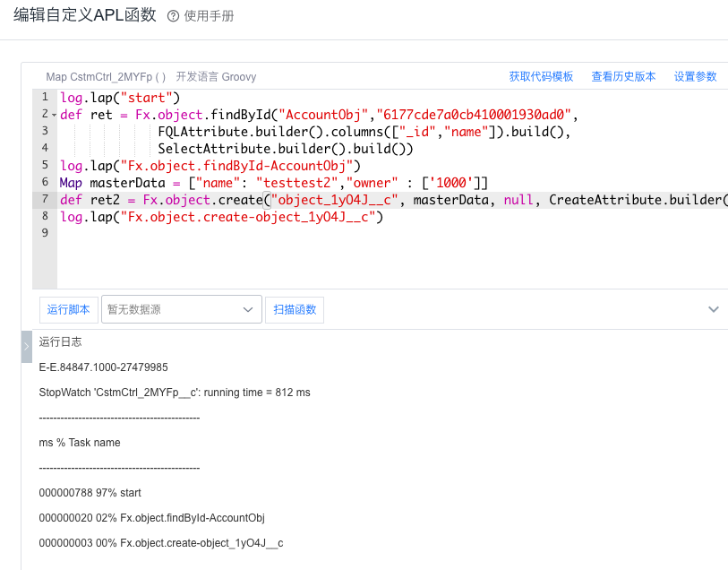728x570 pixels.
Task: Collapse the panel with the right chevron
Action: (713, 309)
